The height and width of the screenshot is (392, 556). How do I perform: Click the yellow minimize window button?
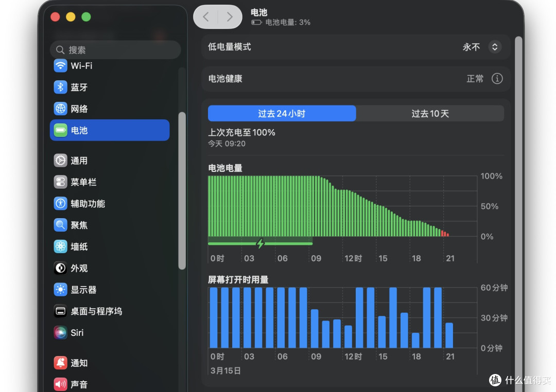[x=71, y=16]
